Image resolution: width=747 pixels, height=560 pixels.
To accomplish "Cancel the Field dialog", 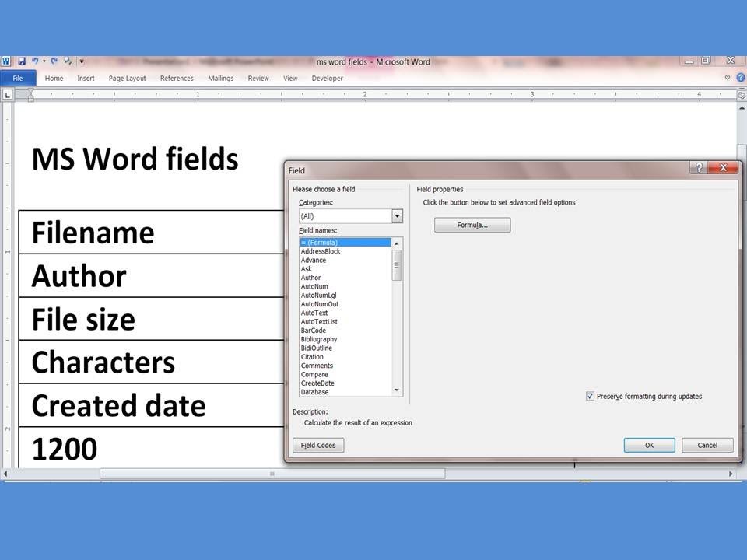I will (707, 445).
